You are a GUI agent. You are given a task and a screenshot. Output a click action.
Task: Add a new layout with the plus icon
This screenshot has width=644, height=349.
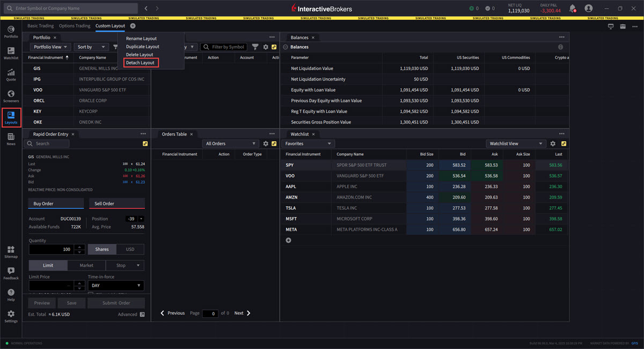pos(133,26)
